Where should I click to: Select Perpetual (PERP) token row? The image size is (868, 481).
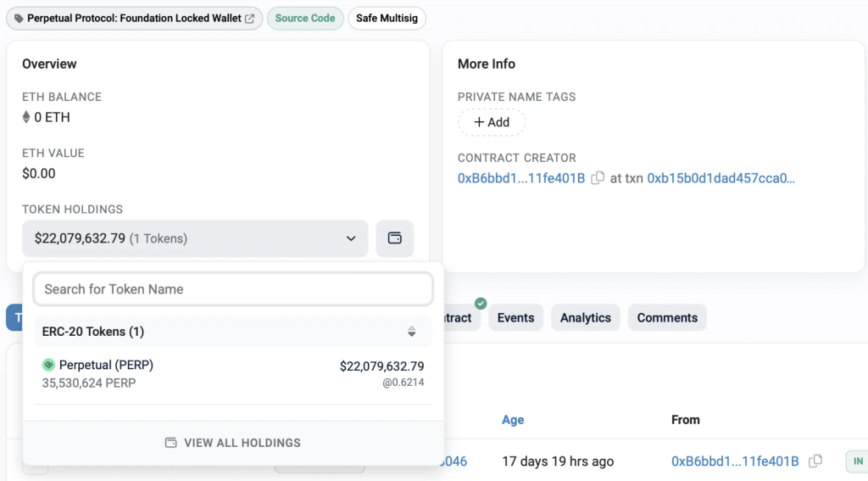(233, 373)
